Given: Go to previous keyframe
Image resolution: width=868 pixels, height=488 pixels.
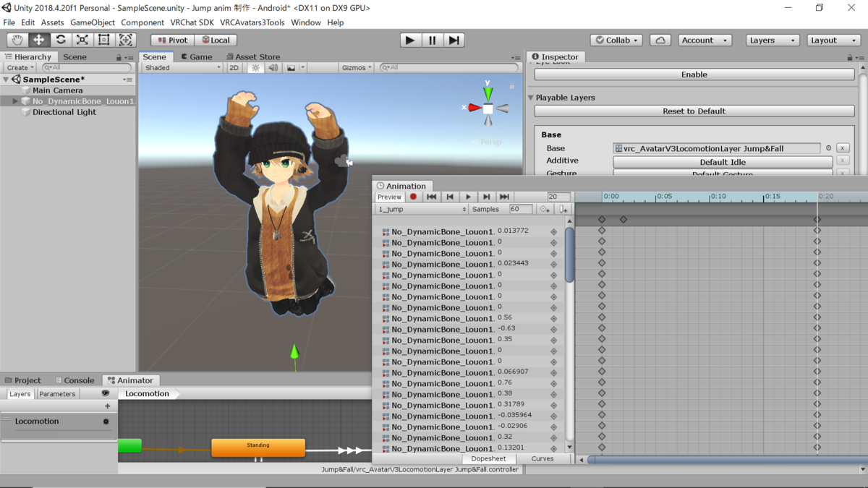Looking at the screenshot, I should tap(450, 197).
